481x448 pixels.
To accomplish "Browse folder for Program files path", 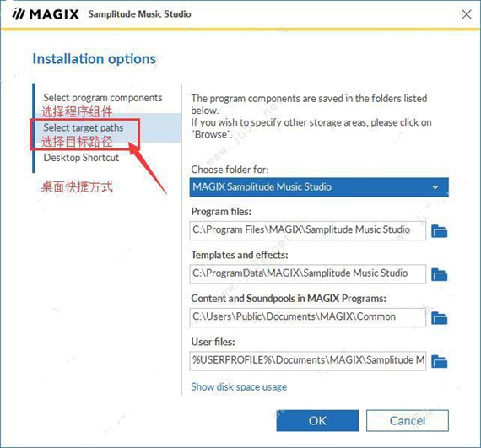I will click(440, 231).
